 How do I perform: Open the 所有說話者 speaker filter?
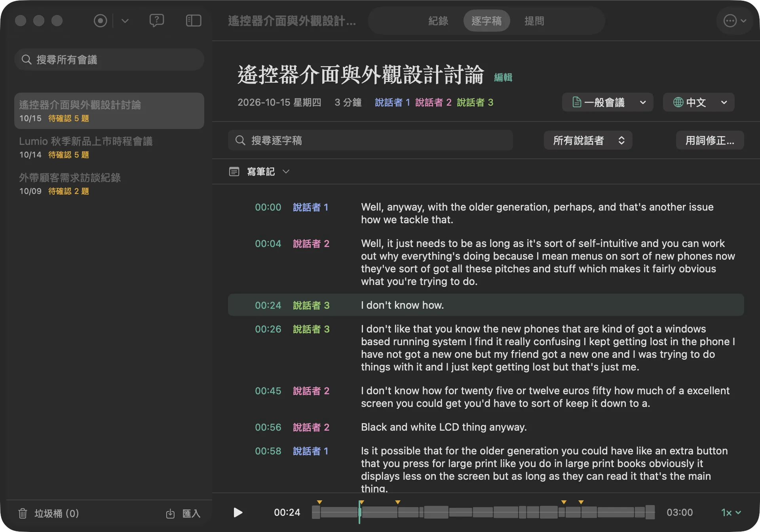[x=588, y=141]
